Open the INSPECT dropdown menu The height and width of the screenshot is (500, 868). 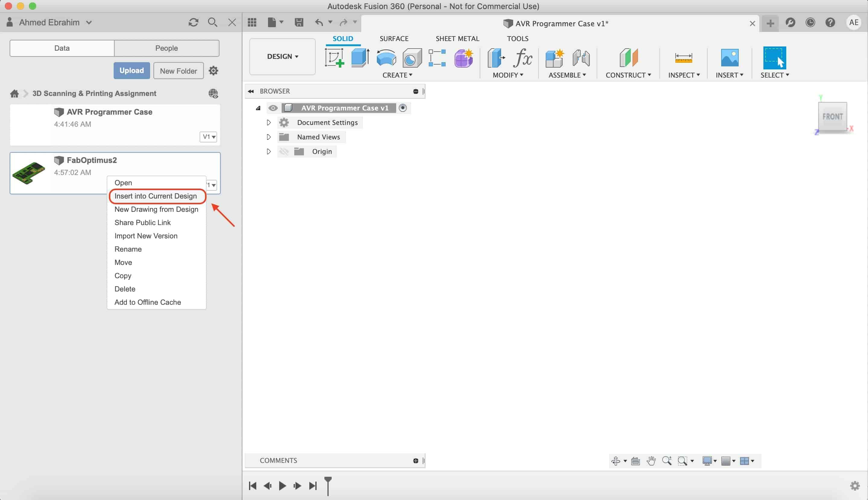(x=684, y=75)
